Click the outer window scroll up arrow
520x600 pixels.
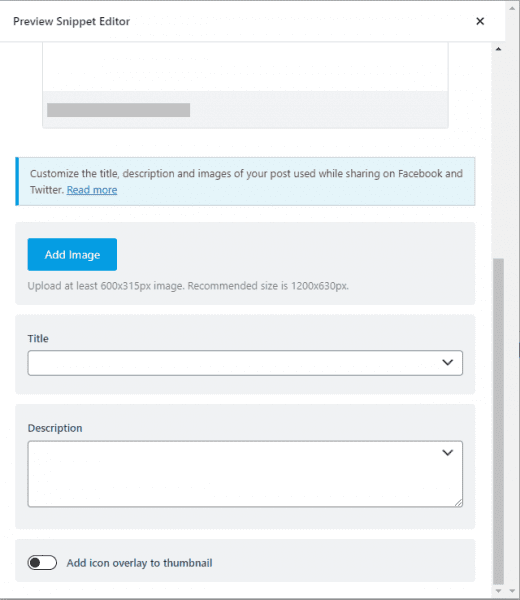pos(512,8)
